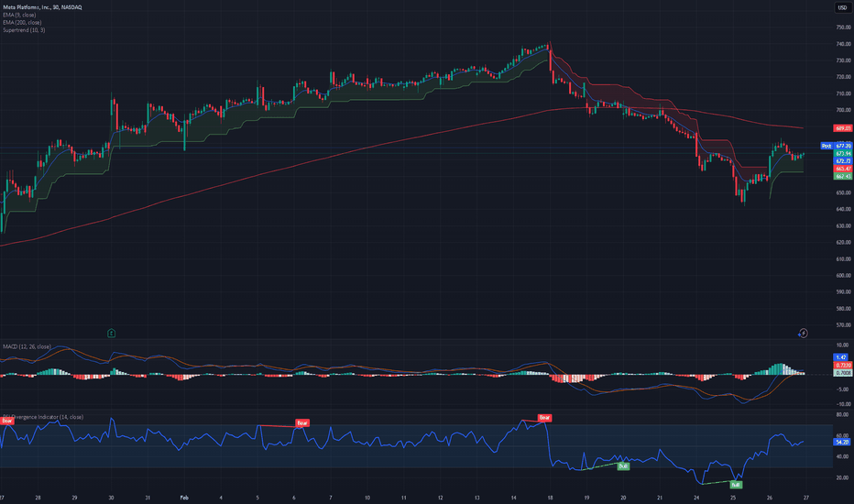
Task: Click the 18 date on the time axis
Action: coord(550,498)
